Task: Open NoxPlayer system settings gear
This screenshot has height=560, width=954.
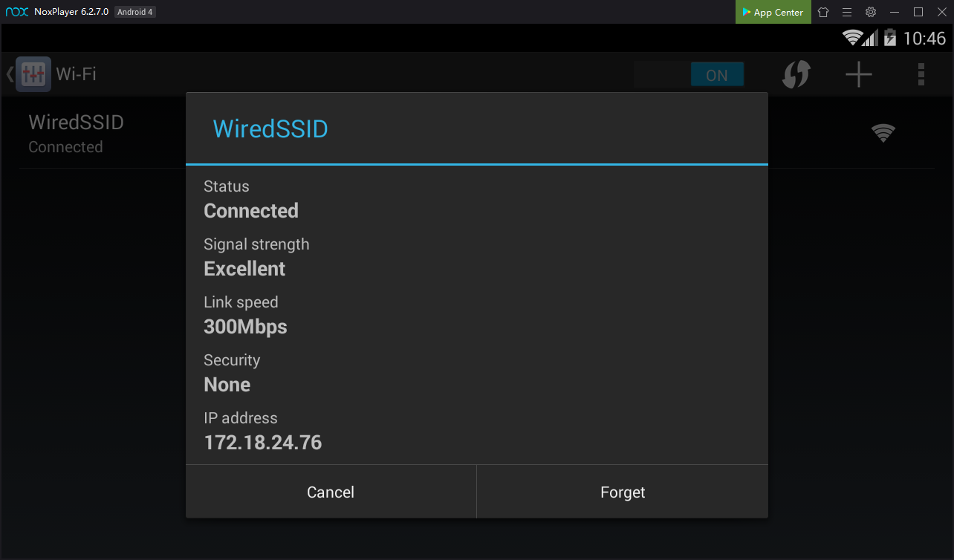Action: pos(871,12)
